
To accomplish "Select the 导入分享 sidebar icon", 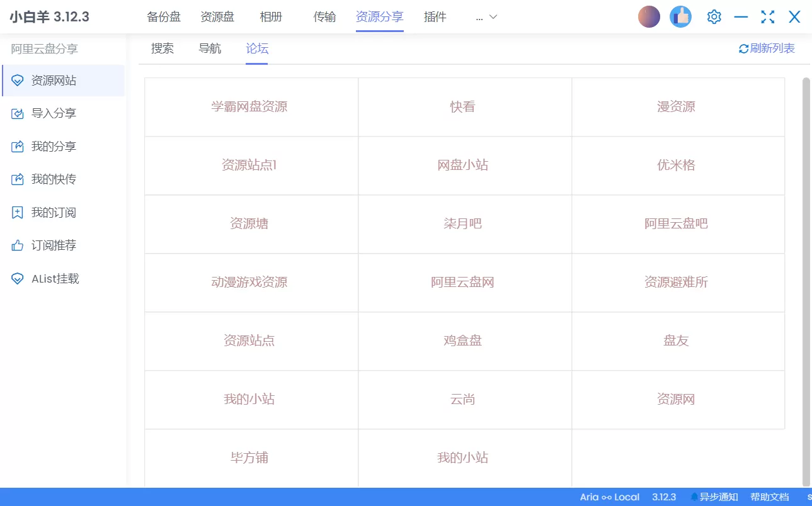I will click(x=17, y=113).
